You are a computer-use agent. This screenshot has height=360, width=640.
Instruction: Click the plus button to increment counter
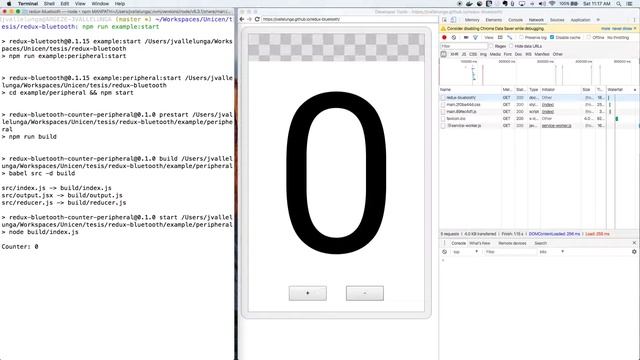[308, 293]
